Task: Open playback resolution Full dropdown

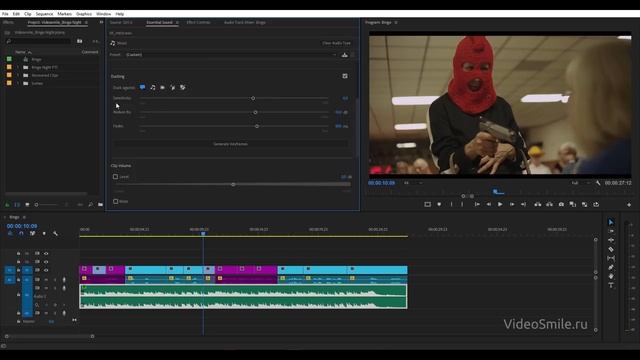Action: (580, 183)
